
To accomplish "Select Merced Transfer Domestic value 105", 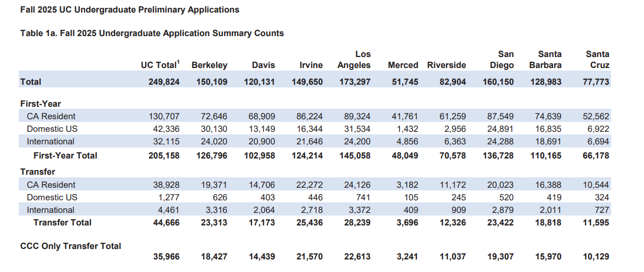I will click(x=412, y=197).
